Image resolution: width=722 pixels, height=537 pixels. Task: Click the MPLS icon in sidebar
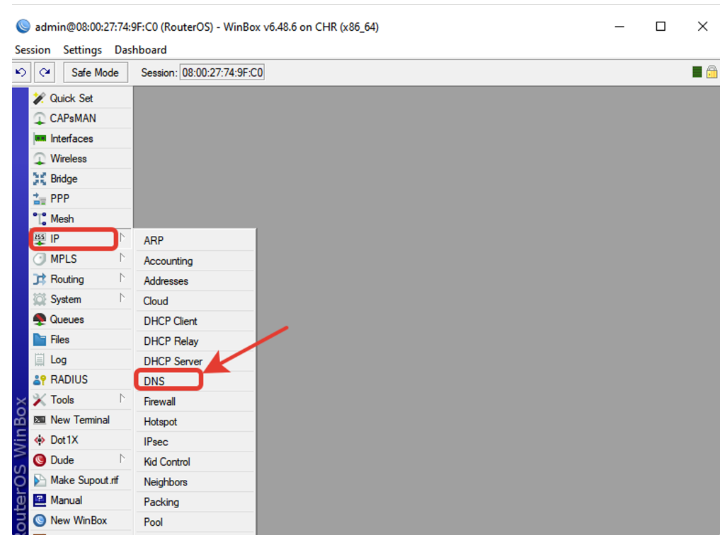(40, 259)
